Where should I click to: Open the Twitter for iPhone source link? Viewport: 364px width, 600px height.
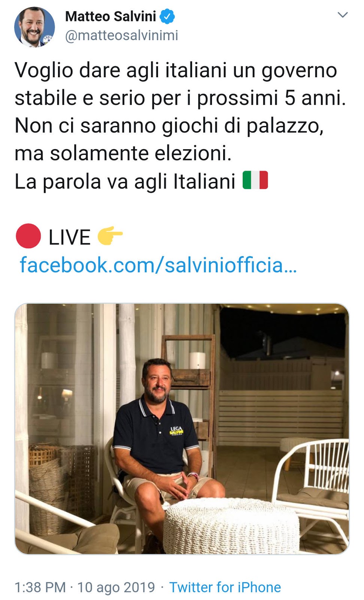point(225,587)
